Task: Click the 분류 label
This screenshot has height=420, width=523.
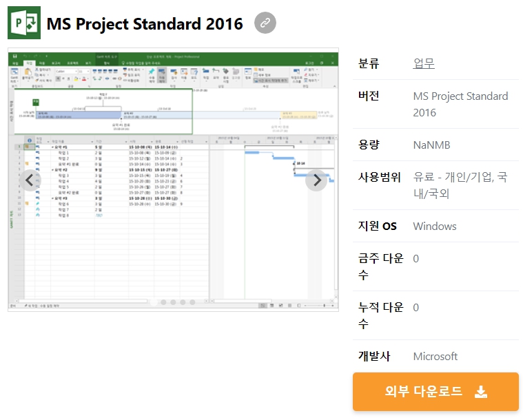Action: 369,63
